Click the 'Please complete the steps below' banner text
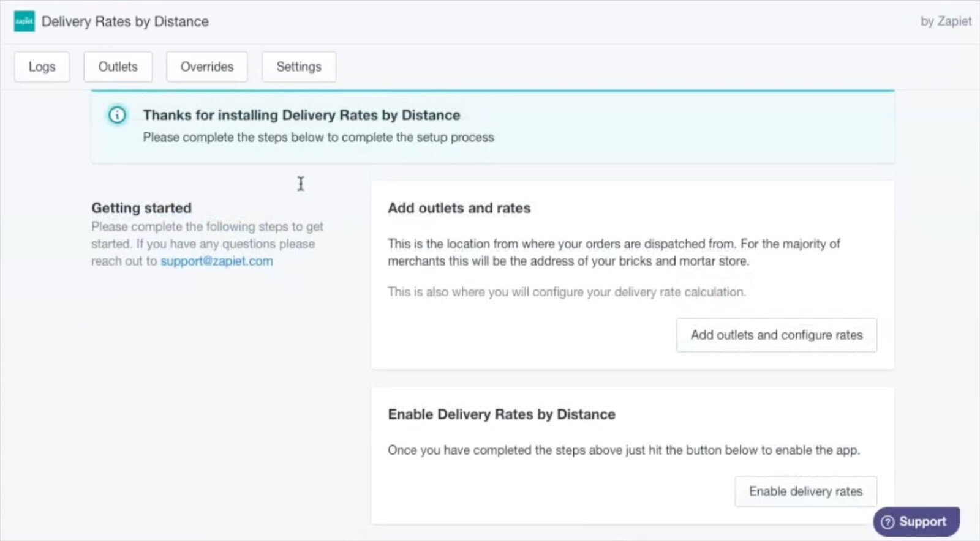 click(x=318, y=138)
